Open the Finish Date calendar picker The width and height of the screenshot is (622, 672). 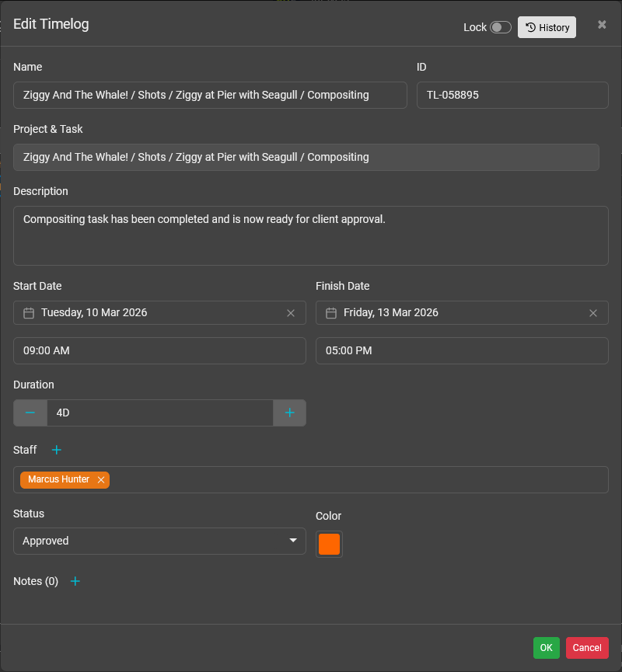(x=331, y=313)
